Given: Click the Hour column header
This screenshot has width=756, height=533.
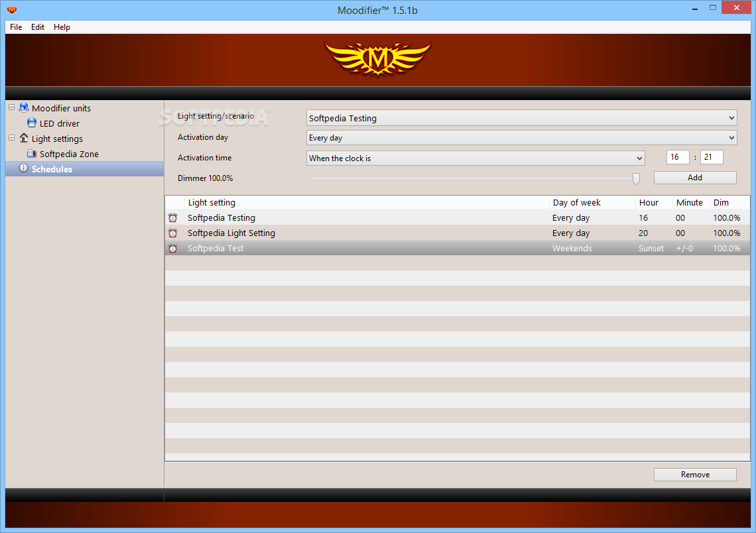Looking at the screenshot, I should [654, 202].
